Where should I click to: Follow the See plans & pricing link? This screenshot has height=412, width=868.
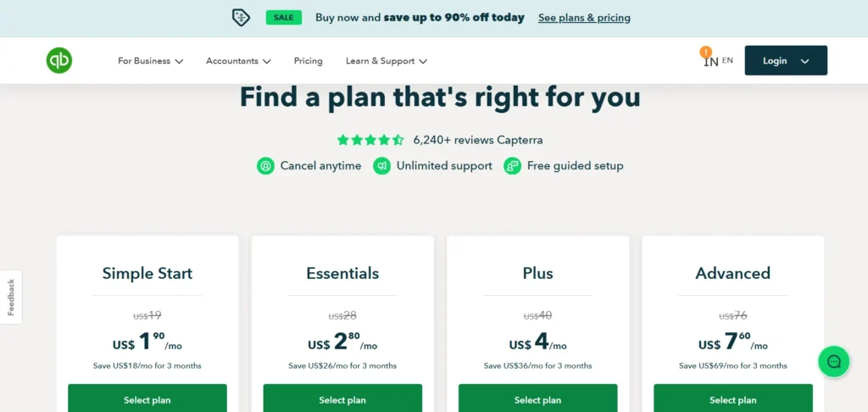(584, 18)
